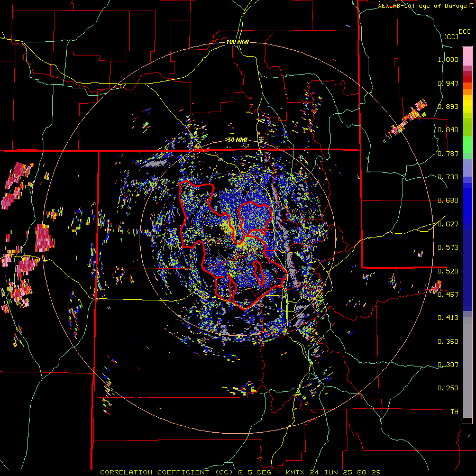The height and width of the screenshot is (476, 476).
Task: Click the green segment of the color bar
Action: tap(467, 144)
